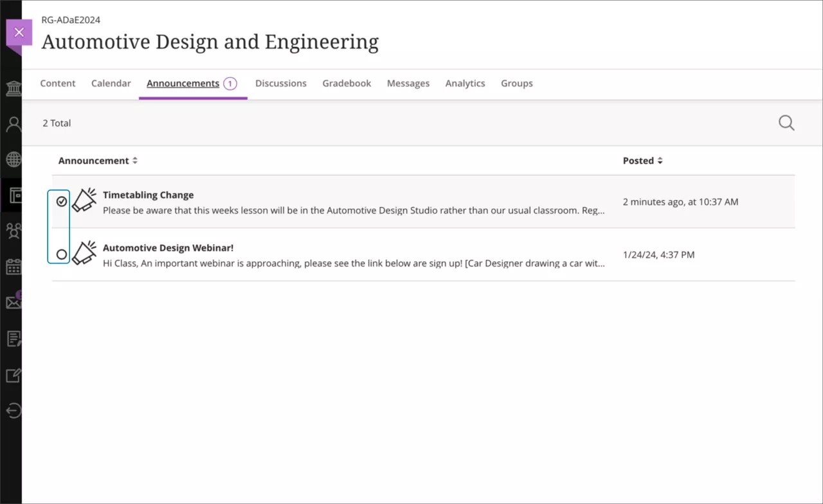Sort by the Posted column arrows

coord(660,160)
